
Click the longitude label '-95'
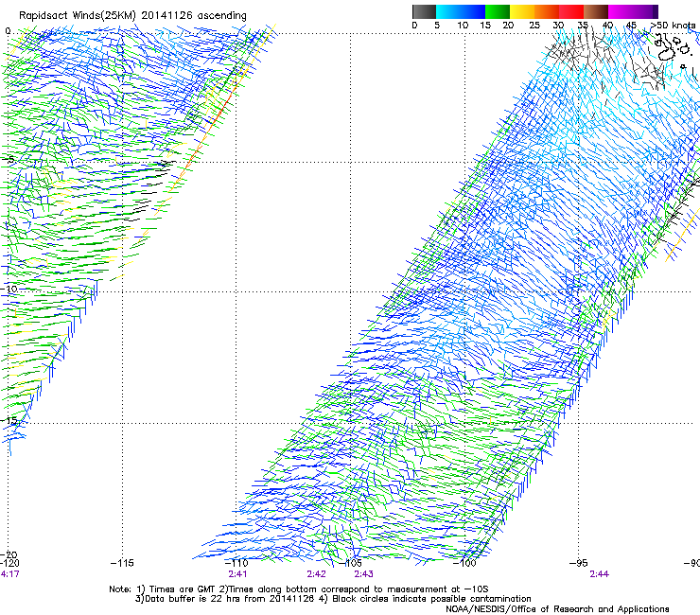tap(579, 563)
